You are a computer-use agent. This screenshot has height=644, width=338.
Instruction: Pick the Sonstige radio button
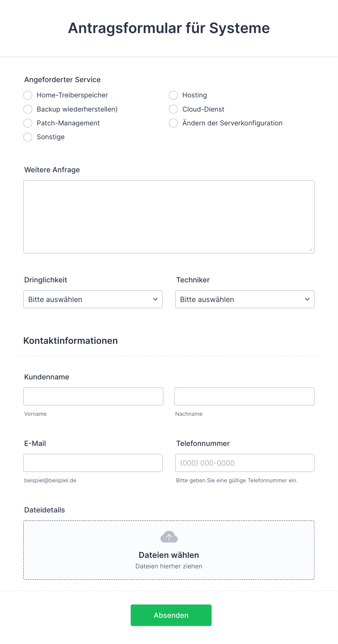(28, 137)
